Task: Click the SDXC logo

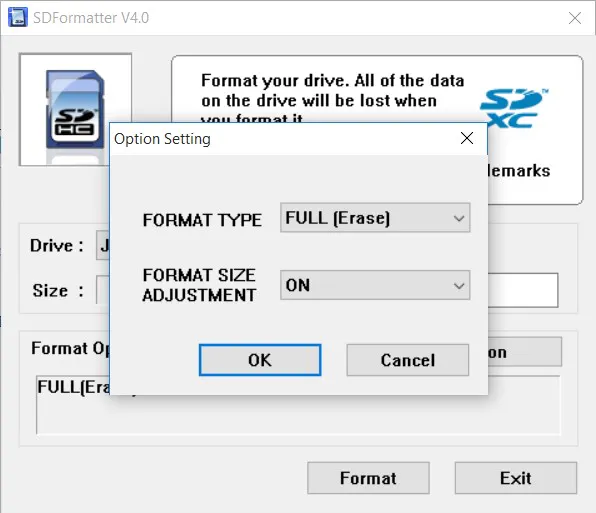Action: (x=514, y=108)
